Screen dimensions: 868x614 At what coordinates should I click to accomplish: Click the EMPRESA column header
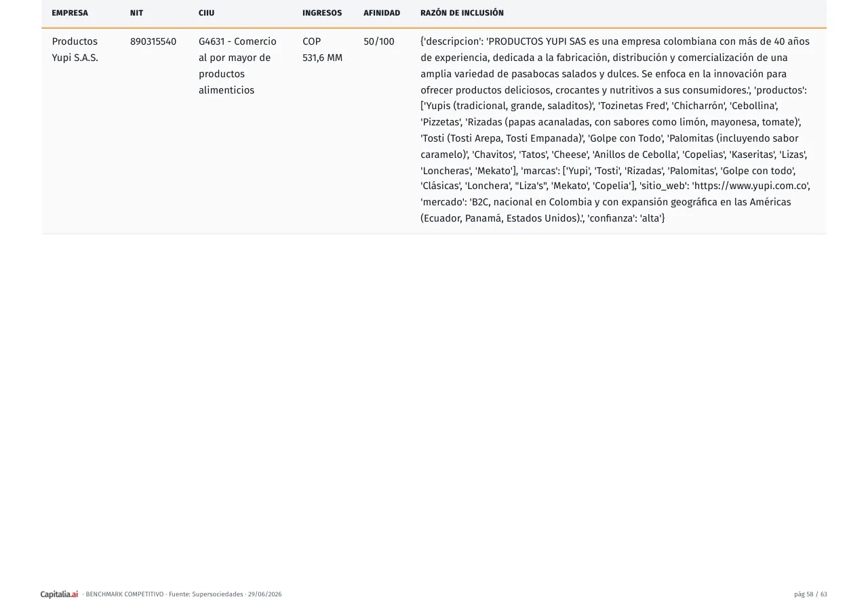tap(70, 13)
